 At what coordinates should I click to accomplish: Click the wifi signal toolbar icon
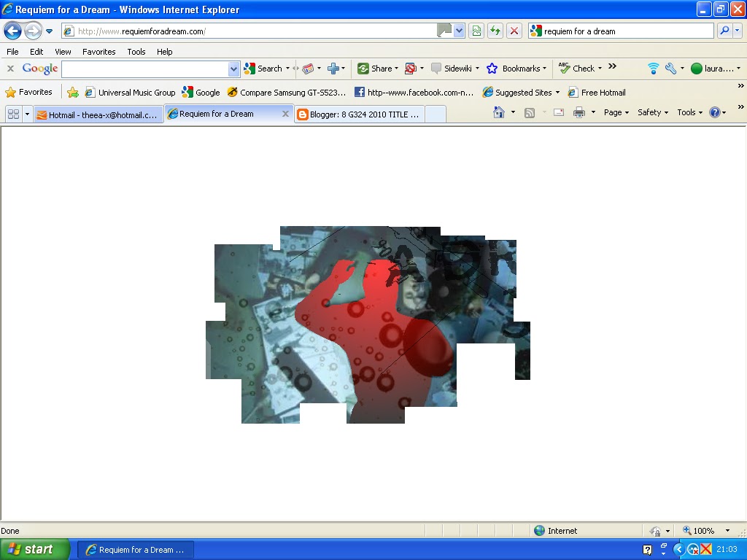[653, 69]
